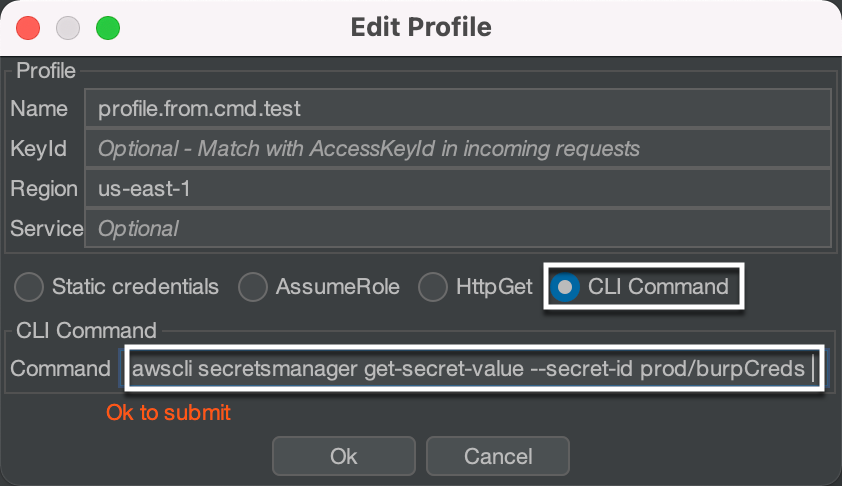Click the Edit Profile title bar
The image size is (842, 486).
click(x=421, y=27)
